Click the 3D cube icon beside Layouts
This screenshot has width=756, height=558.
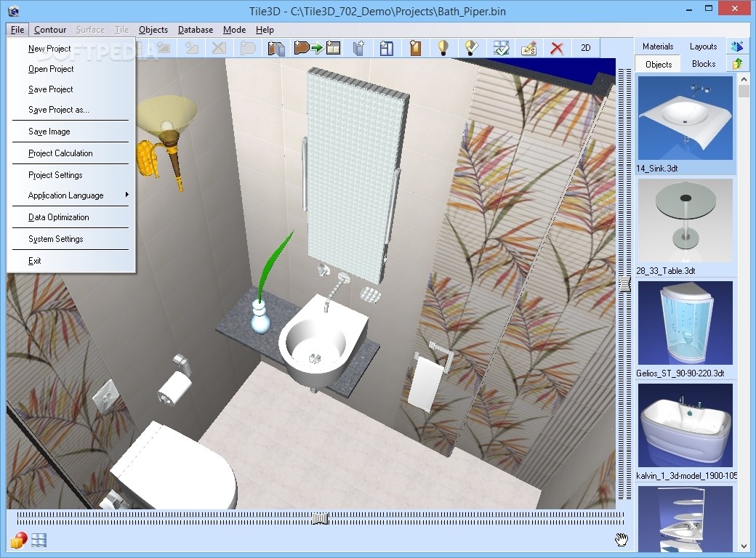click(x=736, y=46)
